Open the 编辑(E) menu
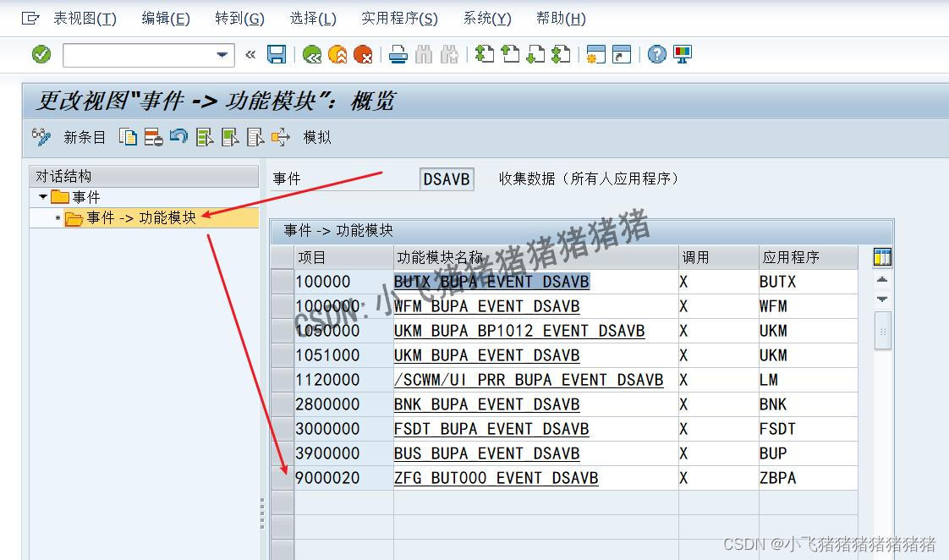The width and height of the screenshot is (949, 560). (x=166, y=19)
